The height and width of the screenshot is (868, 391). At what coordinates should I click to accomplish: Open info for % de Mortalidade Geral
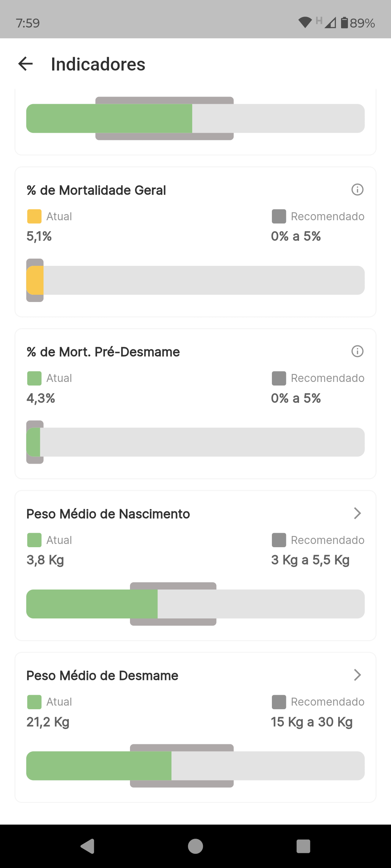[x=357, y=190]
